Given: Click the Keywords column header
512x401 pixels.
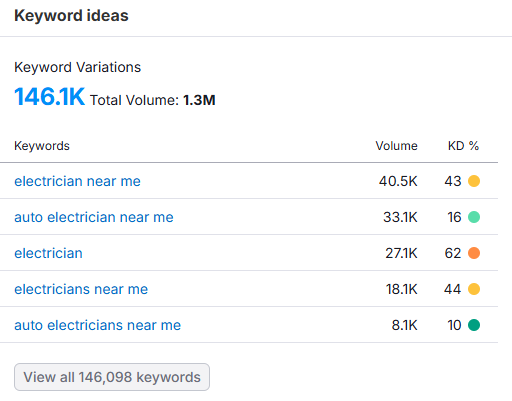Looking at the screenshot, I should click(42, 146).
